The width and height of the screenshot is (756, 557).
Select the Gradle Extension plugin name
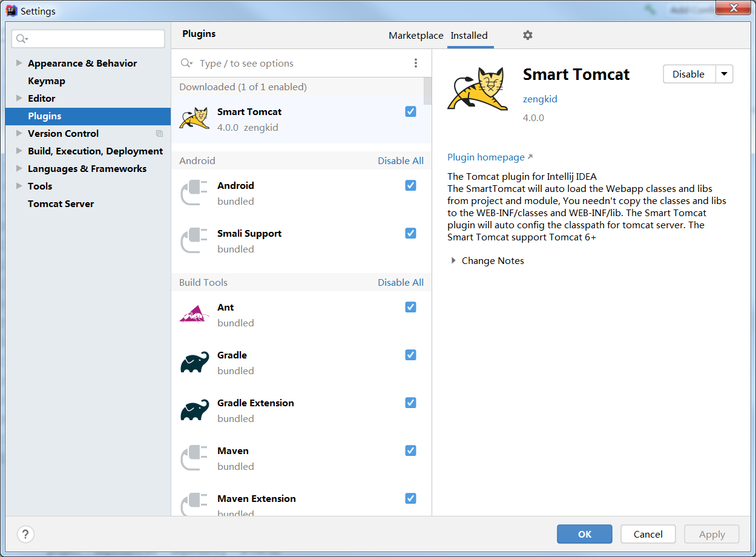255,403
